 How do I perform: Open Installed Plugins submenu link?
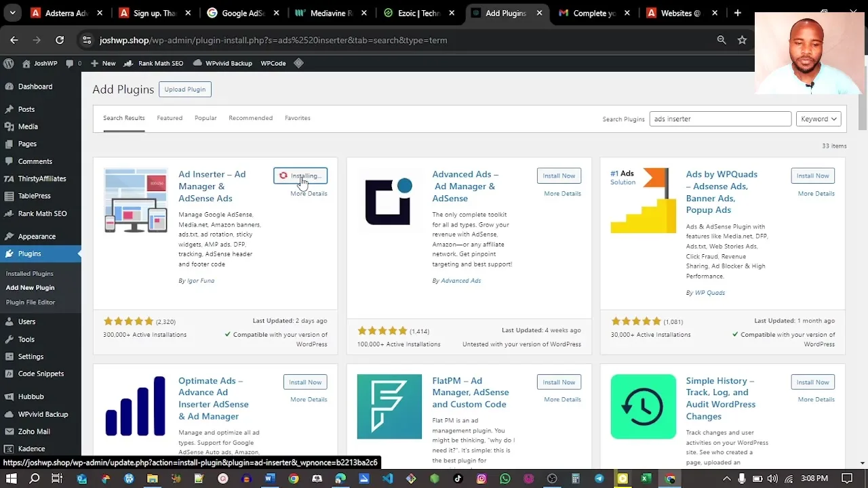pyautogui.click(x=30, y=274)
